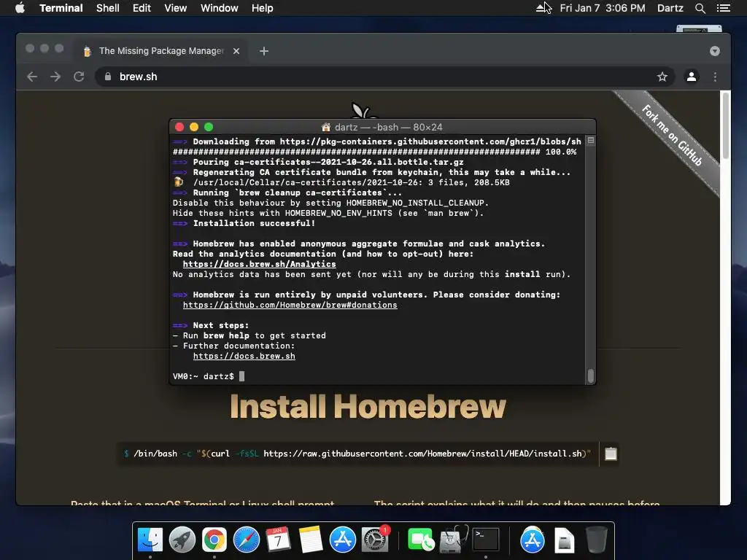Open the Chrome profile icon
The width and height of the screenshot is (747, 560).
pyautogui.click(x=692, y=77)
